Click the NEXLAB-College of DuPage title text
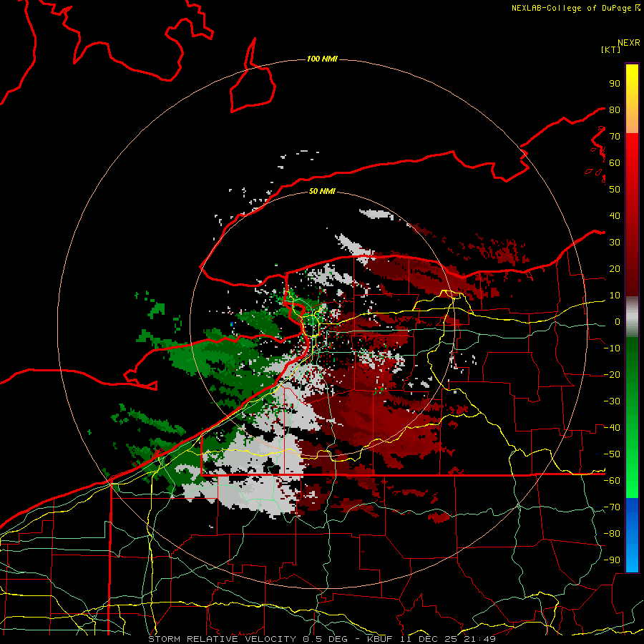Screen dimensions: 644x644 coord(572,8)
